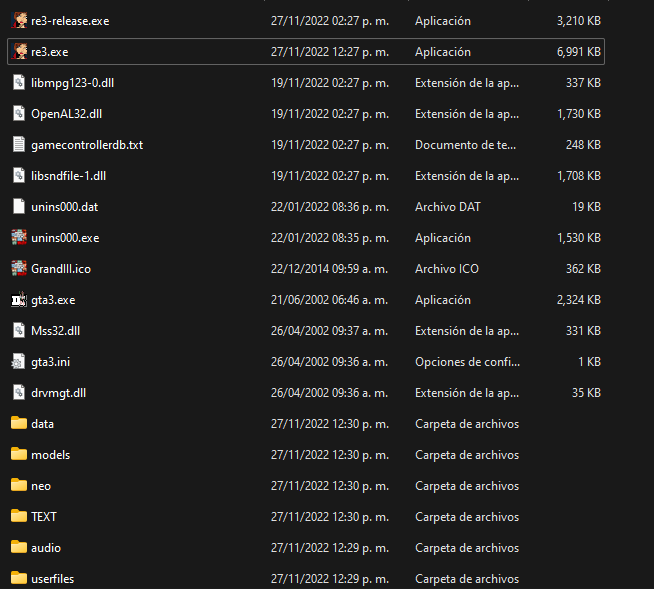This screenshot has width=654, height=589.
Task: Select the neo folder name
Action: tap(41, 486)
